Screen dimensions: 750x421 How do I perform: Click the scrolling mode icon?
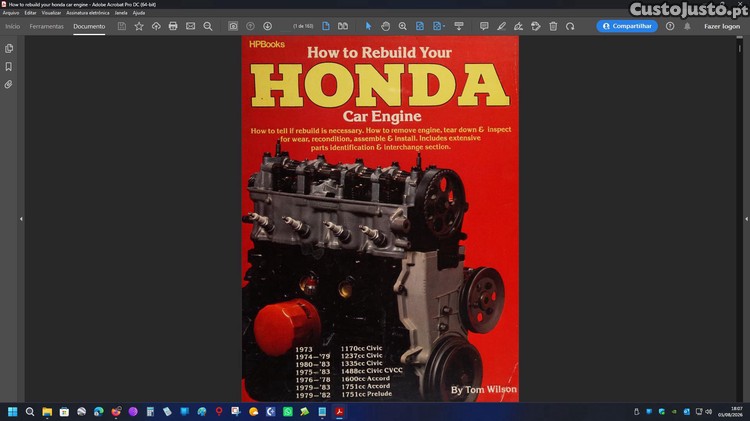(x=459, y=26)
